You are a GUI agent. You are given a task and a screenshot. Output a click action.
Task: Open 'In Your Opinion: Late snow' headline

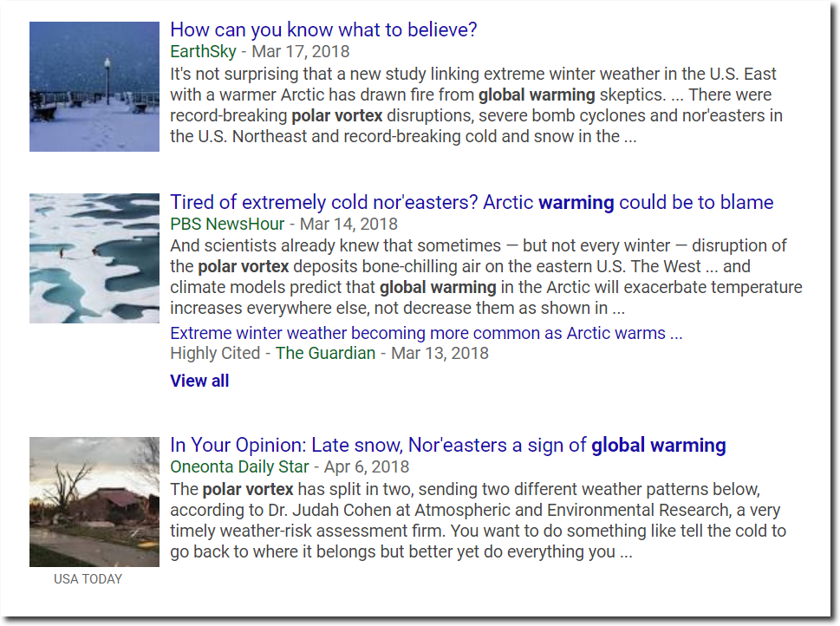(x=448, y=446)
